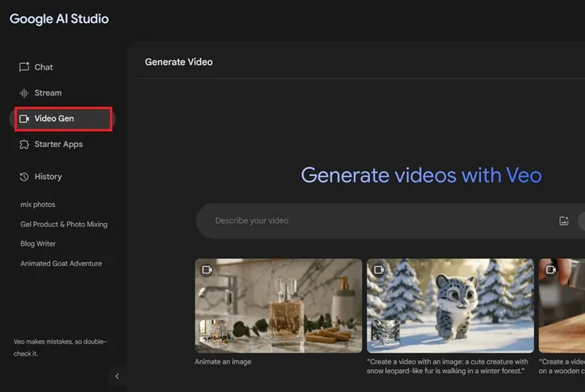
Task: Click the snow leopard prompt caption text
Action: (x=447, y=366)
